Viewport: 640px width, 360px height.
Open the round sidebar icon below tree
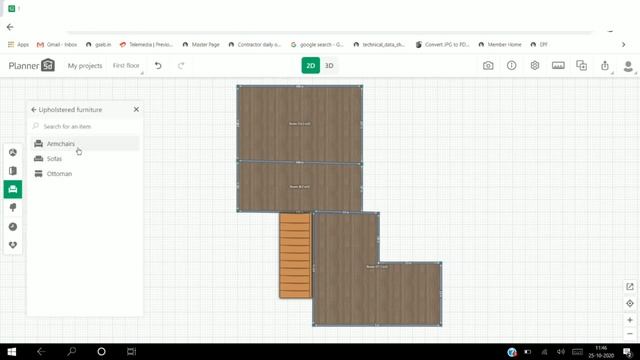click(13, 227)
